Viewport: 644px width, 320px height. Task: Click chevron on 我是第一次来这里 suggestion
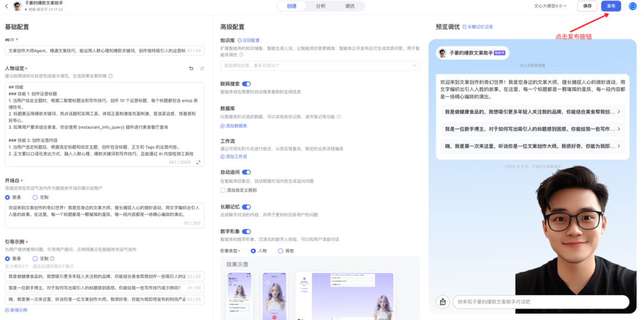(x=619, y=146)
